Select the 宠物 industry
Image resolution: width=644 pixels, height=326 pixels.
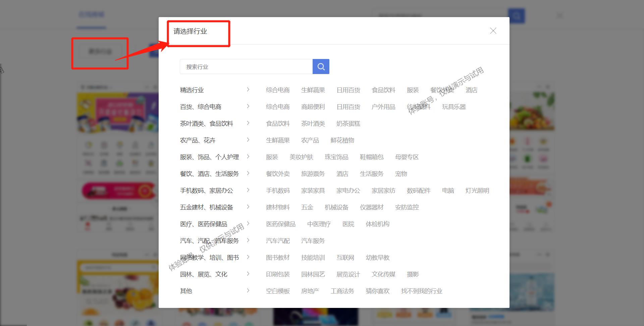point(400,174)
